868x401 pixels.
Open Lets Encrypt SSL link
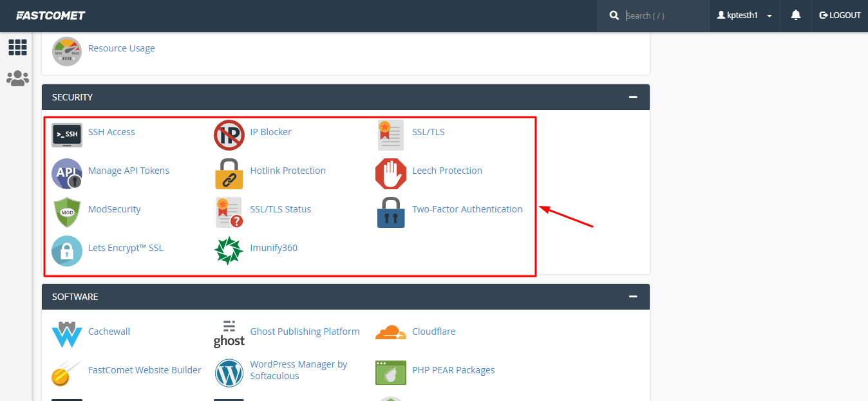coord(126,248)
